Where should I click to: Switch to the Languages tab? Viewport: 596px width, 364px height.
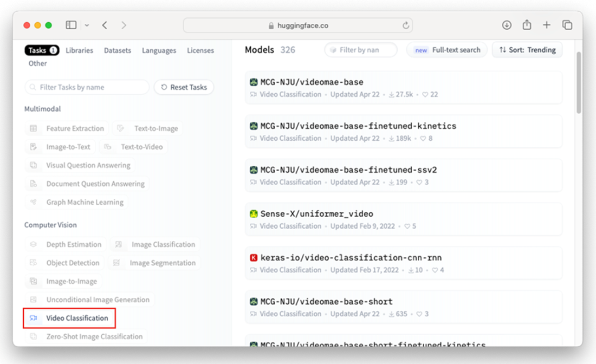click(159, 50)
